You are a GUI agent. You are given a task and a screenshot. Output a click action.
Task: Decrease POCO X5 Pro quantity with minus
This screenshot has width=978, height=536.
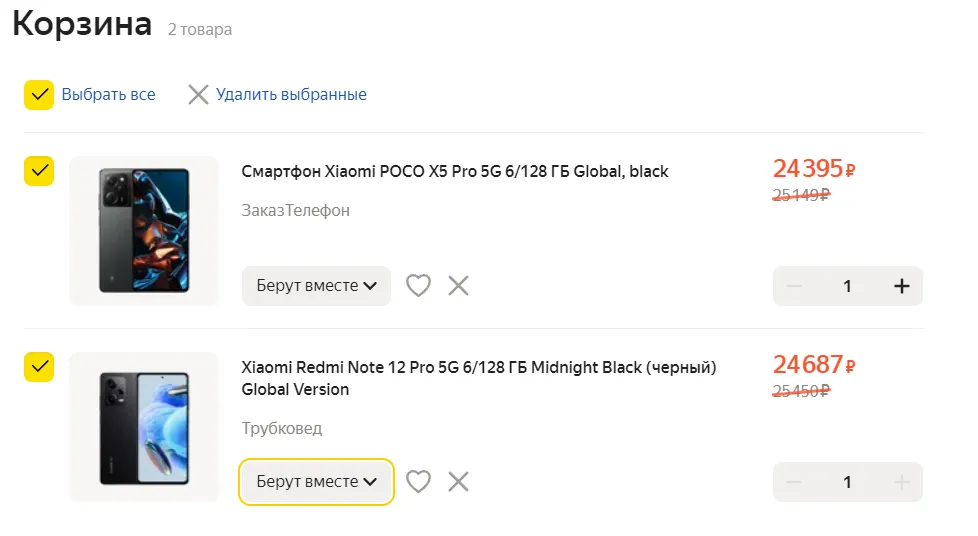coord(795,286)
